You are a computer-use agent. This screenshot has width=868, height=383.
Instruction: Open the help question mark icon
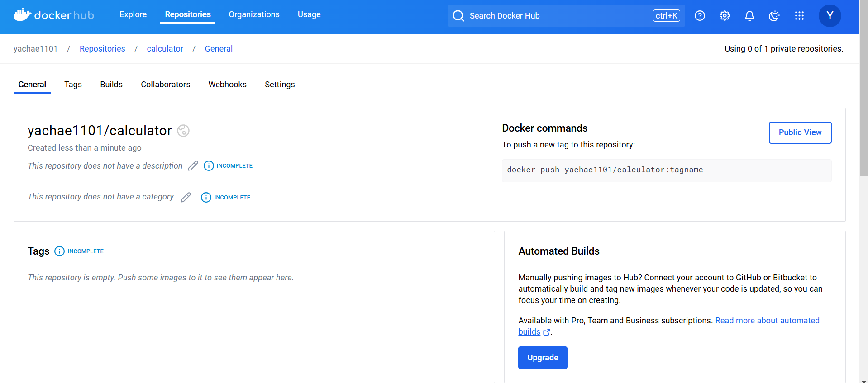click(x=700, y=16)
